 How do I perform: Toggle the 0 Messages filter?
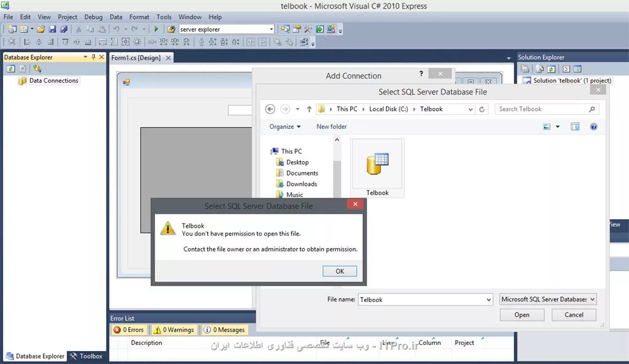point(224,330)
